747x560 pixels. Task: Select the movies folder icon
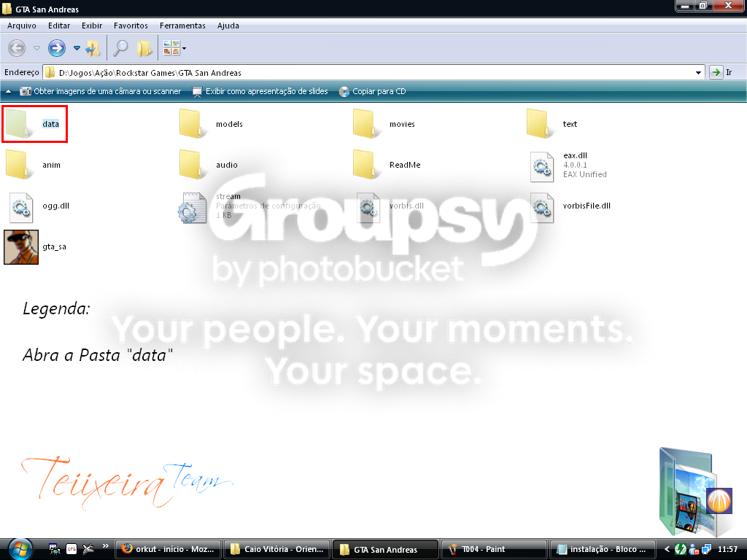click(365, 124)
